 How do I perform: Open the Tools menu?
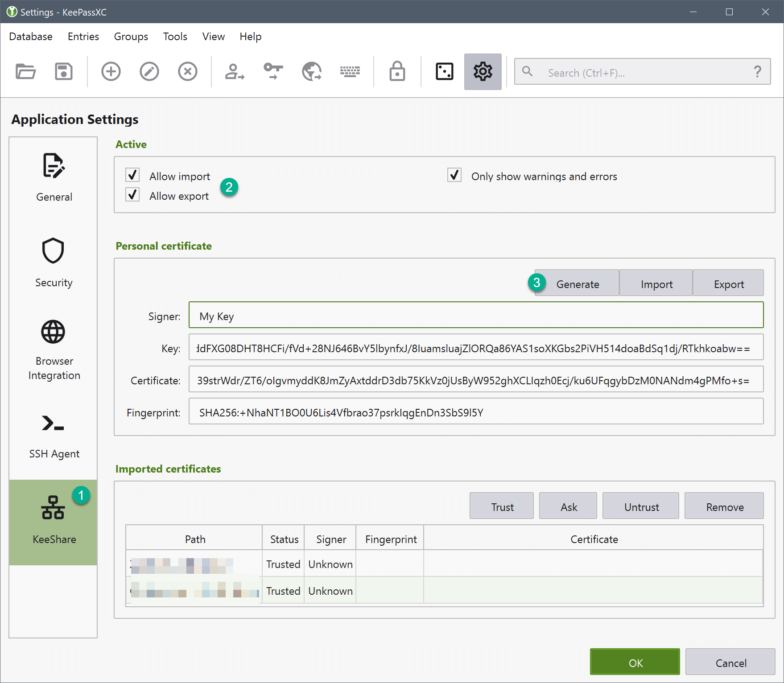click(x=175, y=37)
